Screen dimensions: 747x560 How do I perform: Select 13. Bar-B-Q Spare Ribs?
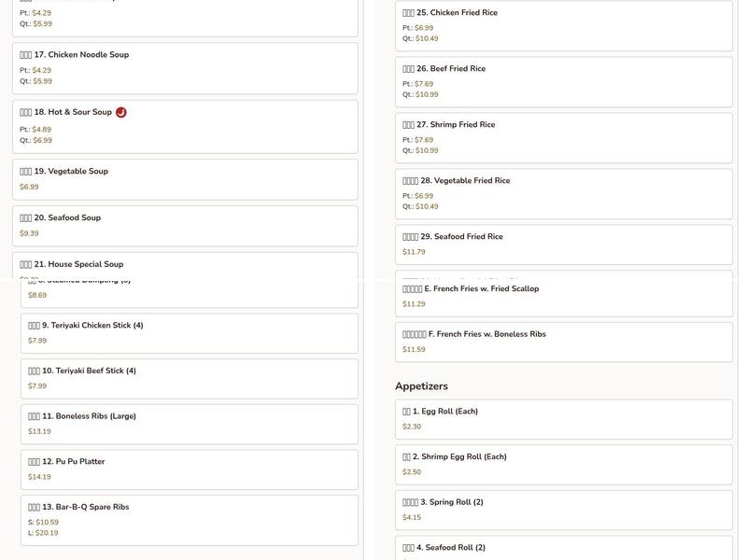coord(190,521)
